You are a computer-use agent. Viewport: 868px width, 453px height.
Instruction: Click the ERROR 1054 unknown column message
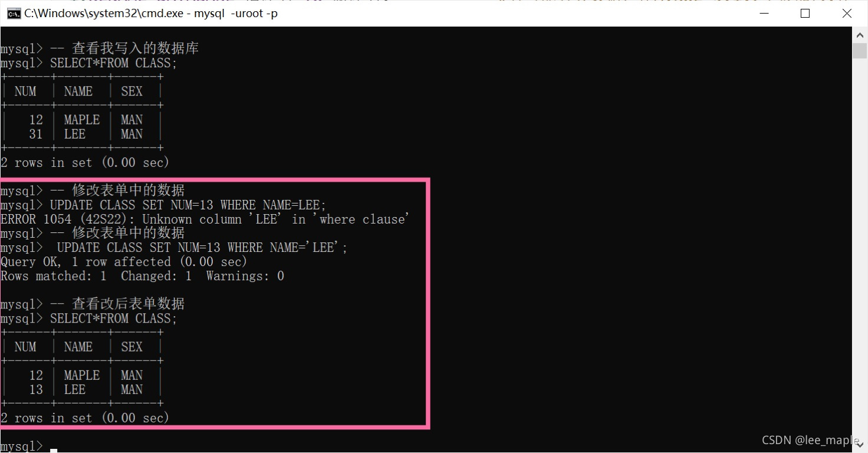(205, 219)
